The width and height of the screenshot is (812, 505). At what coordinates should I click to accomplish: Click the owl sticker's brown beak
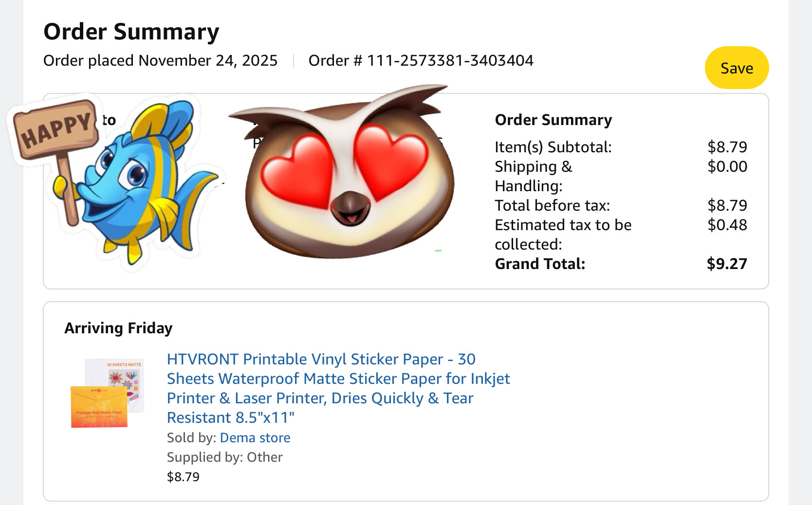pos(350,208)
